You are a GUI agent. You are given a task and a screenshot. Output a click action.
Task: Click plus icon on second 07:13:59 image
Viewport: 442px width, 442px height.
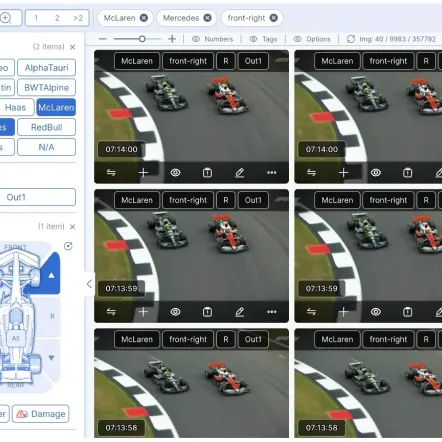(344, 312)
